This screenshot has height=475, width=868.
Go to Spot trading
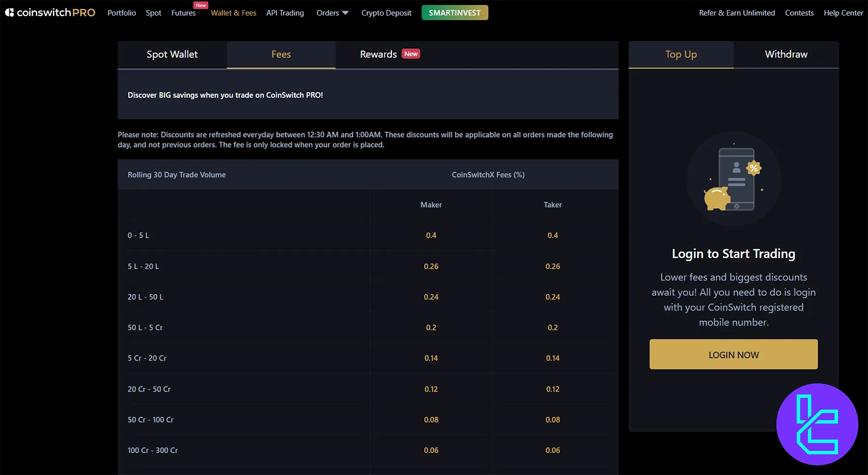tap(153, 13)
